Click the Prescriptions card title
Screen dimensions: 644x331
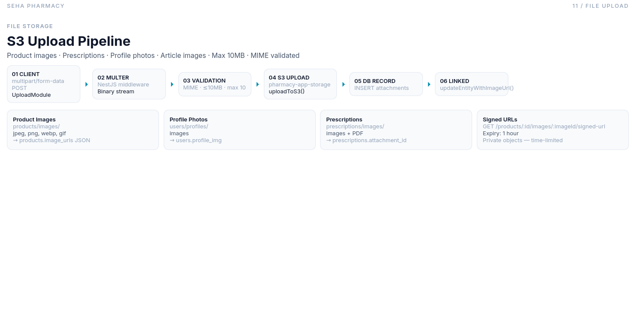(x=344, y=120)
